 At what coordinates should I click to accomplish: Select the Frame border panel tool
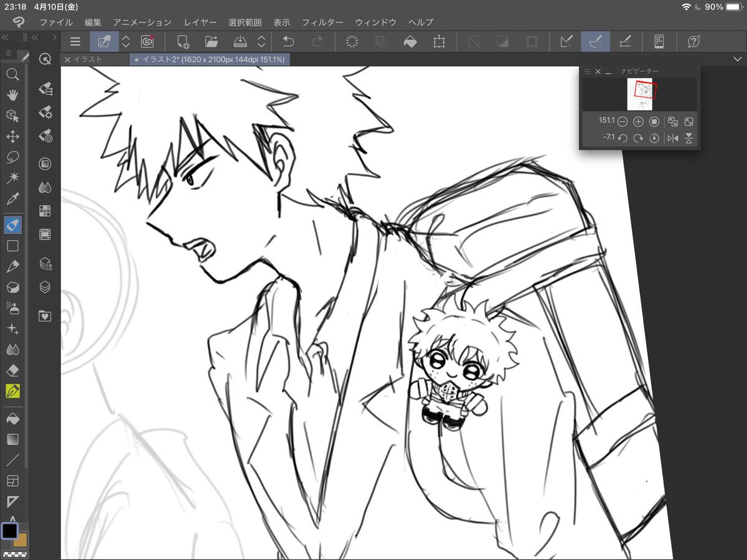point(12,480)
